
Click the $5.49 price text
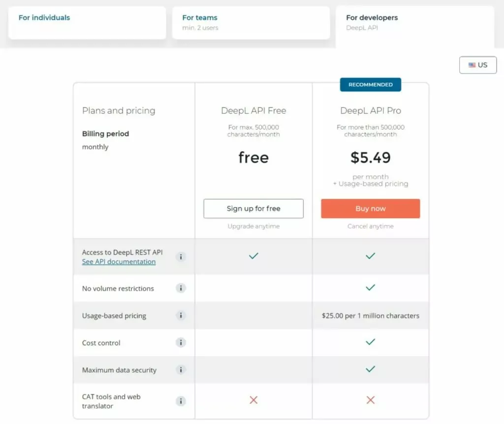click(371, 158)
